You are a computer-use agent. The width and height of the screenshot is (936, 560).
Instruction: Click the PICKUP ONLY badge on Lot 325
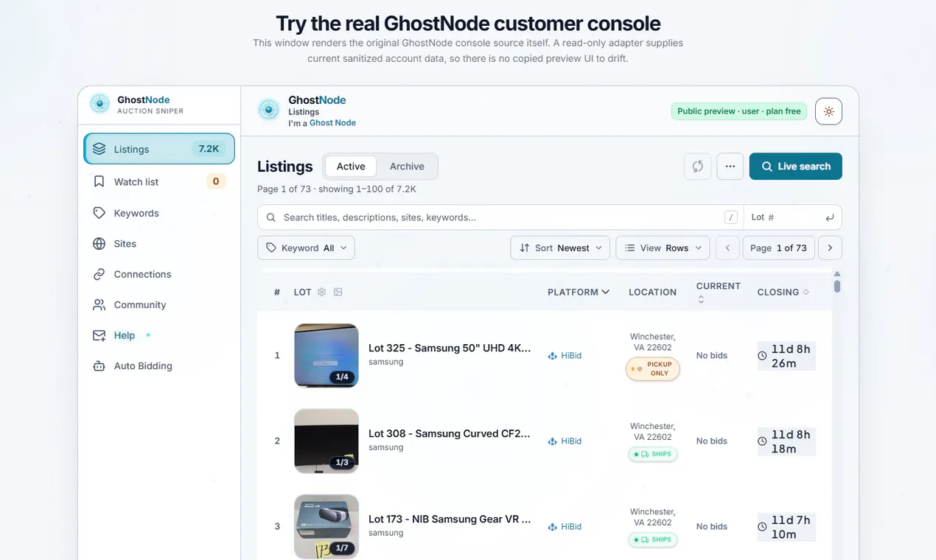pyautogui.click(x=653, y=368)
